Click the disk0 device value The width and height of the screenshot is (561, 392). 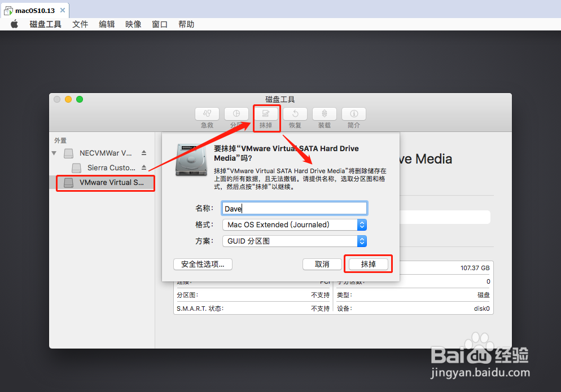(x=481, y=309)
